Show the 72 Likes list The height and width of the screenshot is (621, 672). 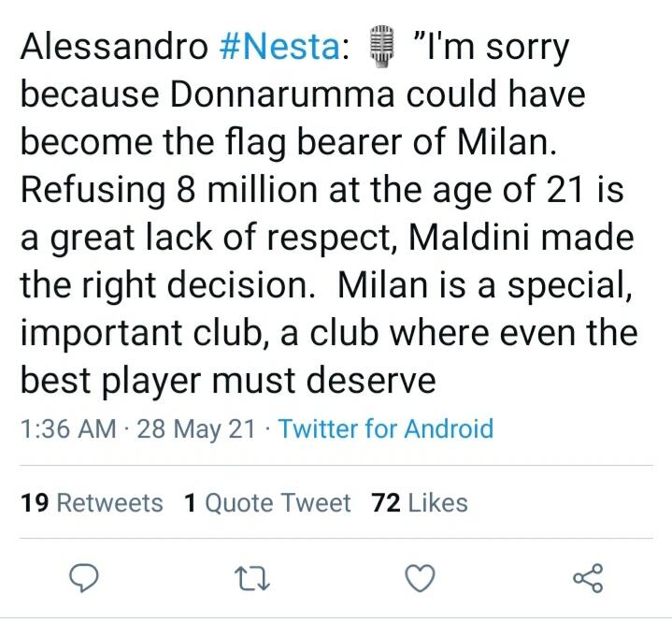(420, 503)
